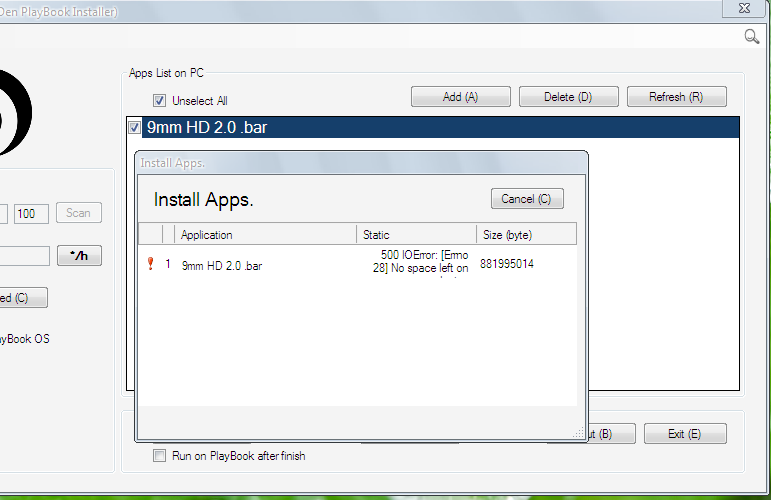Enable Run on PlayBook after finish
The image size is (771, 500).
pos(159,456)
